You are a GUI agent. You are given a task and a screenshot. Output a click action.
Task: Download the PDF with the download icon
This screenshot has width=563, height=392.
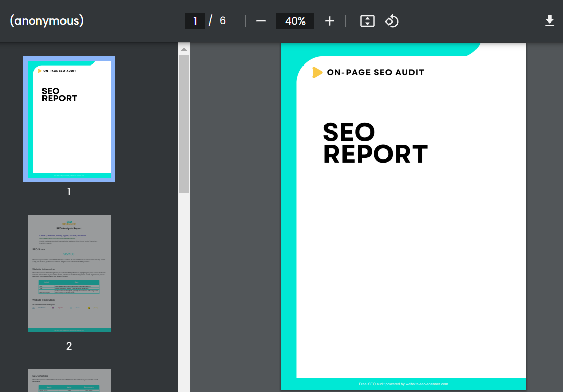tap(549, 21)
